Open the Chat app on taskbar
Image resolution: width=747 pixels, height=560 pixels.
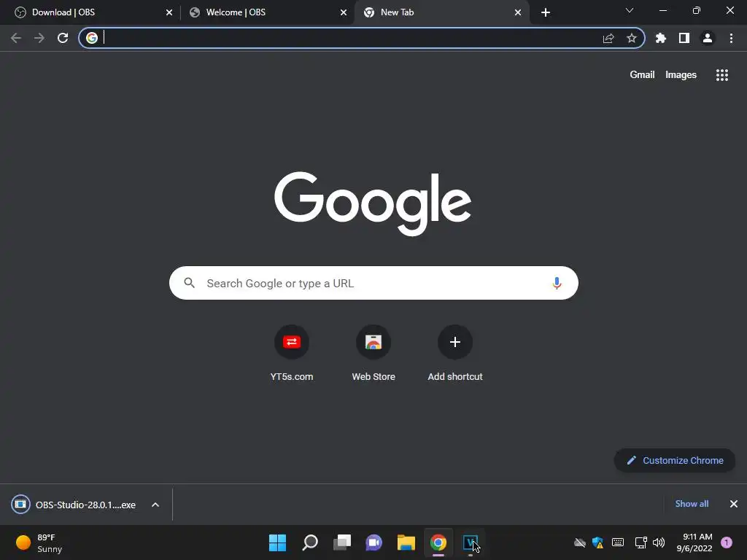(x=374, y=542)
